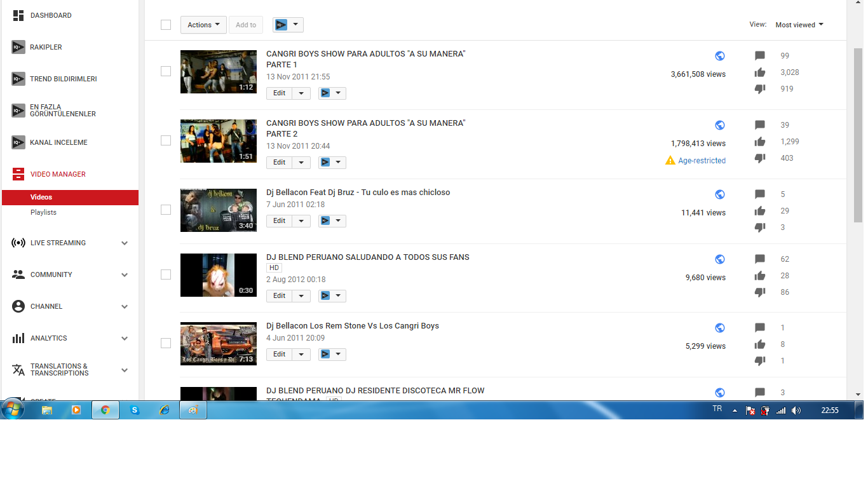Click public globe icon for CANGRI BOYS PARTE 1

pos(720,56)
